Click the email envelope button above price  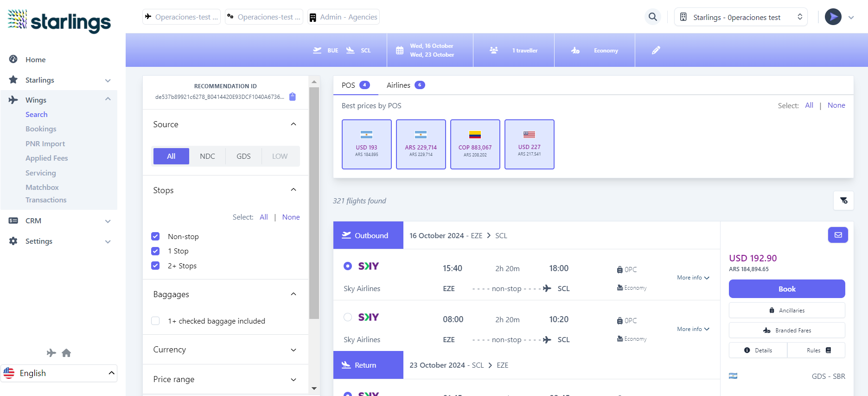pyautogui.click(x=838, y=235)
